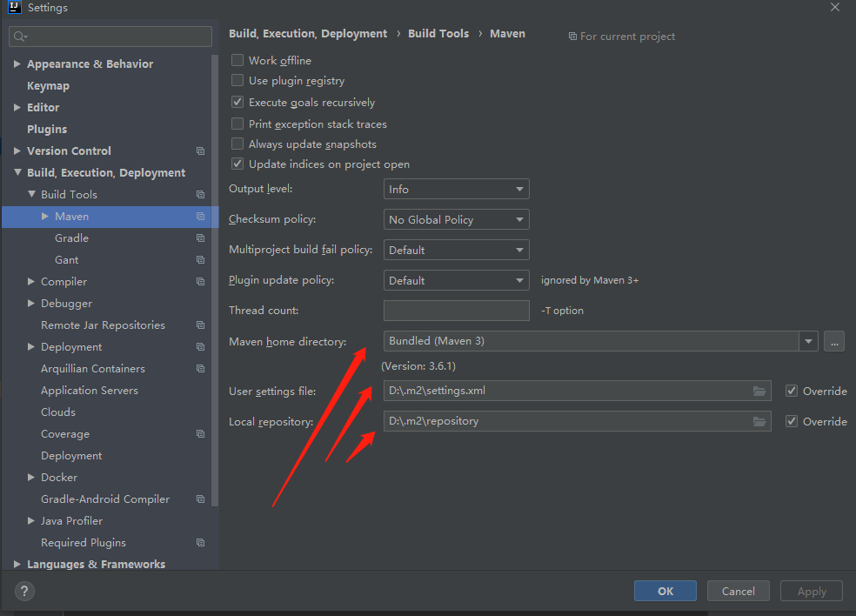
Task: Click the folder icon for User settings file
Action: point(759,392)
